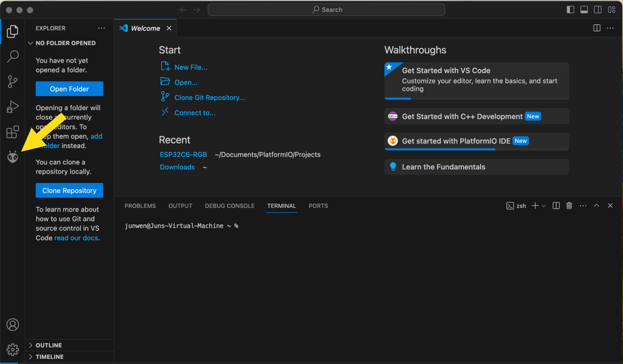Screen dimensions: 623x364
Task: Open the Explorer view in activity bar
Action: [13, 31]
